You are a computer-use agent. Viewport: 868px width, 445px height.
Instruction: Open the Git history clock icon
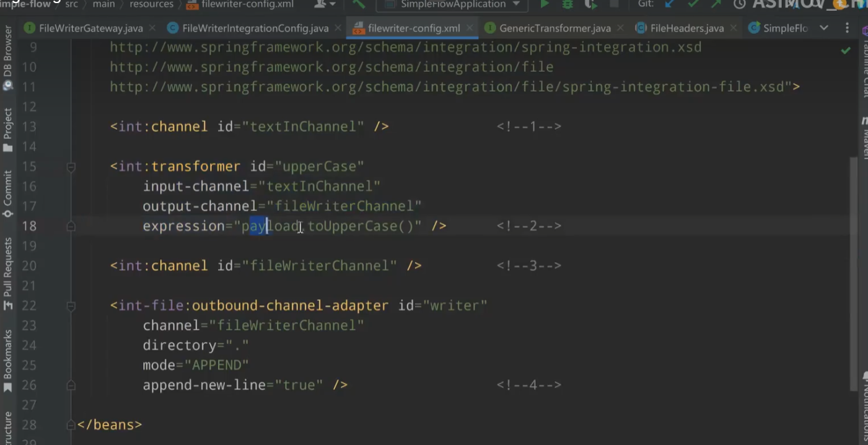pos(739,4)
